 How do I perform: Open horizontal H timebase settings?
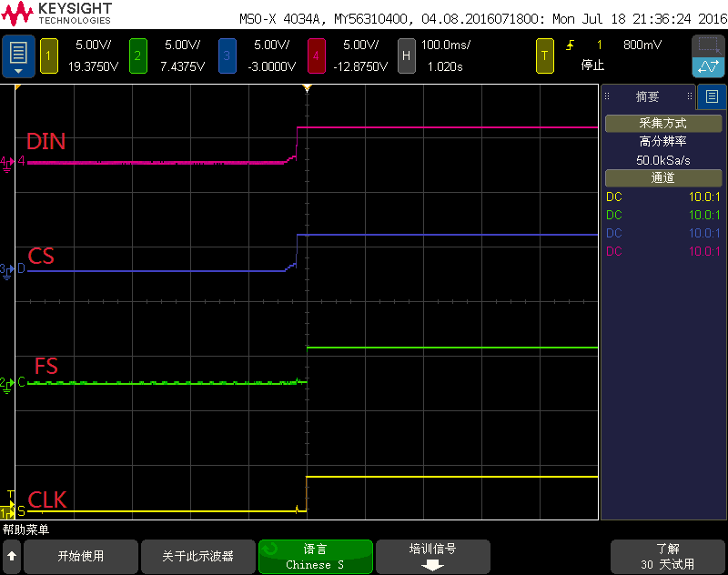pyautogui.click(x=406, y=56)
